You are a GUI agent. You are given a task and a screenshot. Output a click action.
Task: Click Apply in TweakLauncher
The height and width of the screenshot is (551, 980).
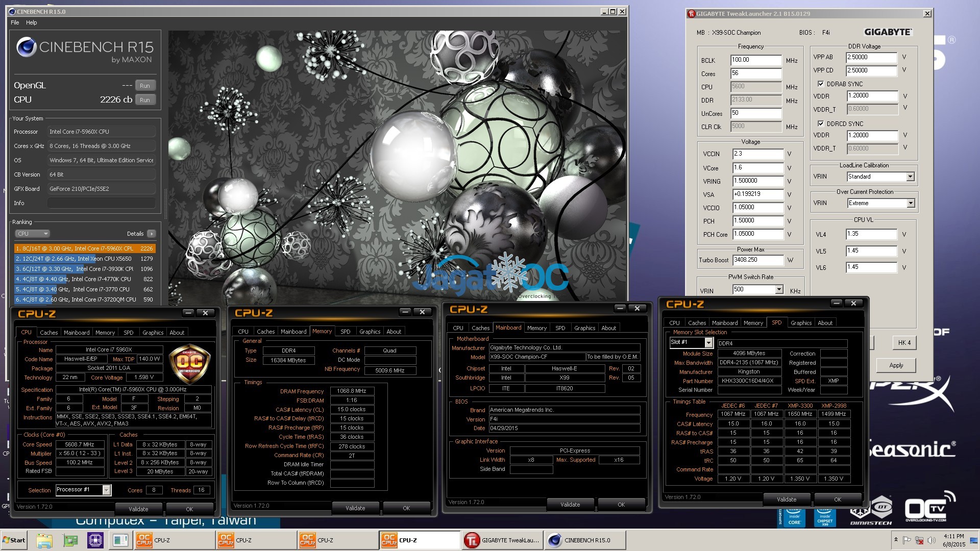896,365
